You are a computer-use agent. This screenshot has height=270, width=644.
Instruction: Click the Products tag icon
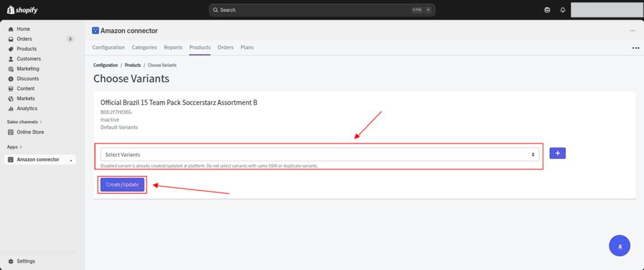tap(11, 49)
